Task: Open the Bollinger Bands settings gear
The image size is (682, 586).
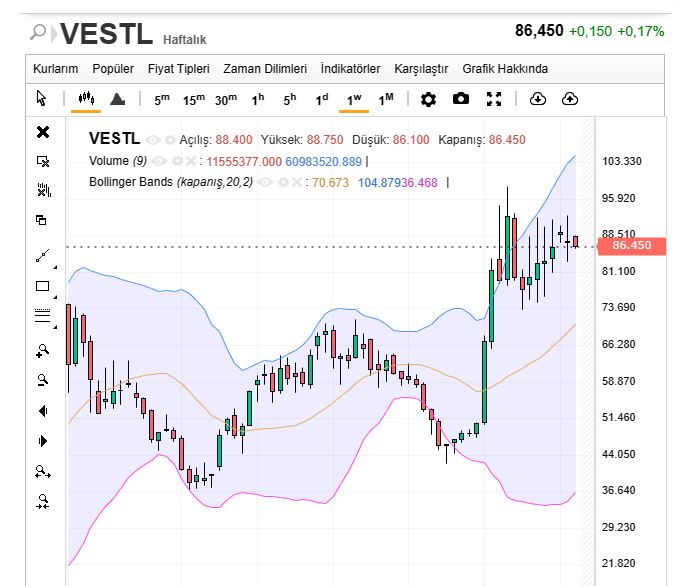Action: (x=283, y=182)
